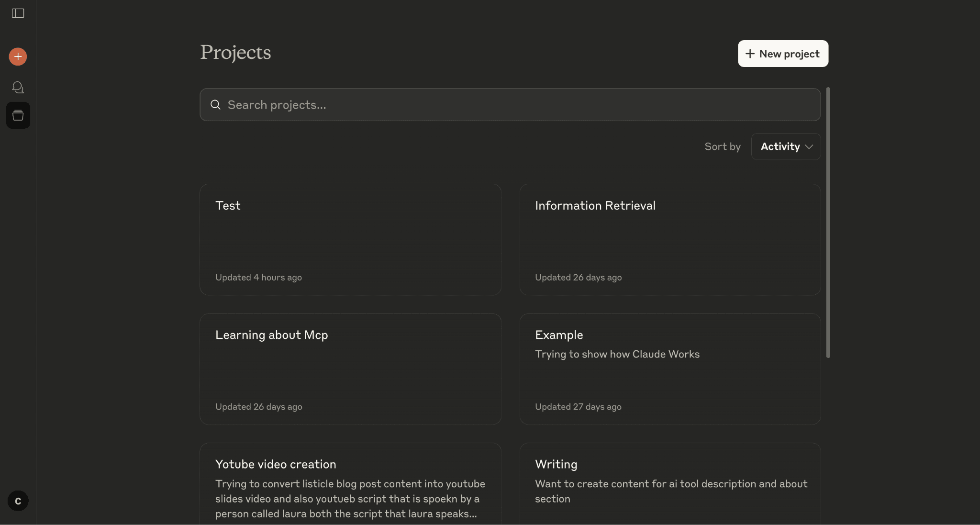980x525 pixels.
Task: Open the Information Retrieval project
Action: click(x=669, y=239)
